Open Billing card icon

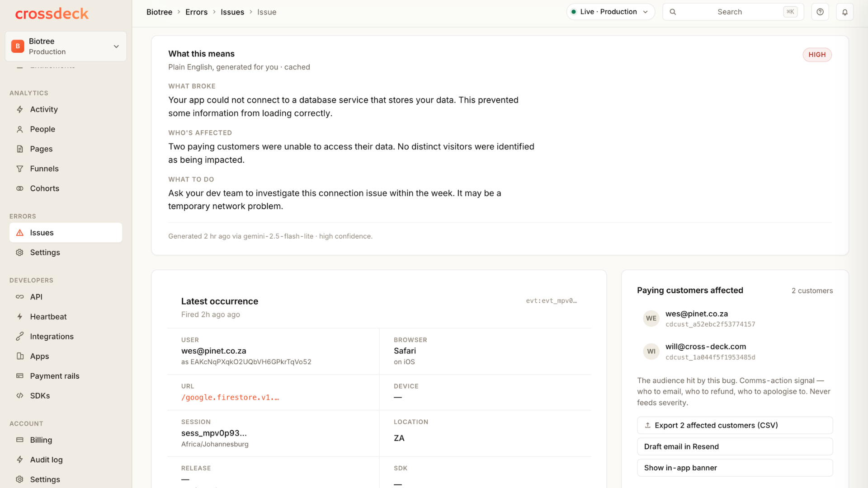pos(20,440)
